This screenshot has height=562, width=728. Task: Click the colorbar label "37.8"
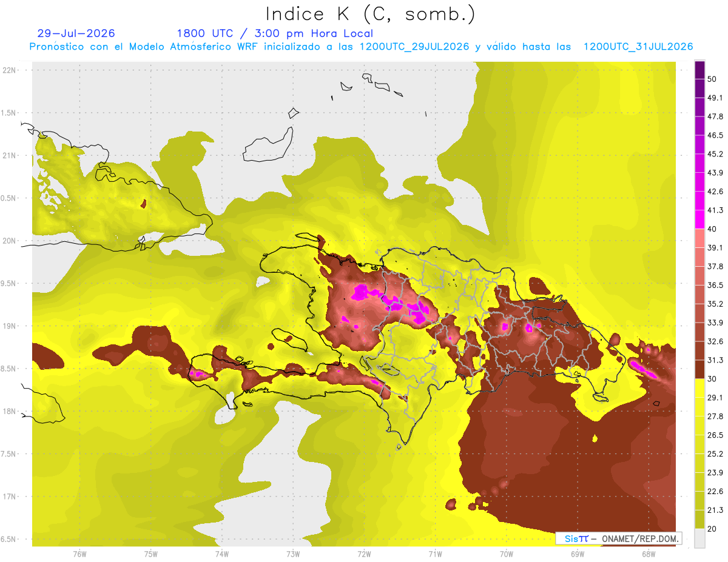pyautogui.click(x=716, y=267)
